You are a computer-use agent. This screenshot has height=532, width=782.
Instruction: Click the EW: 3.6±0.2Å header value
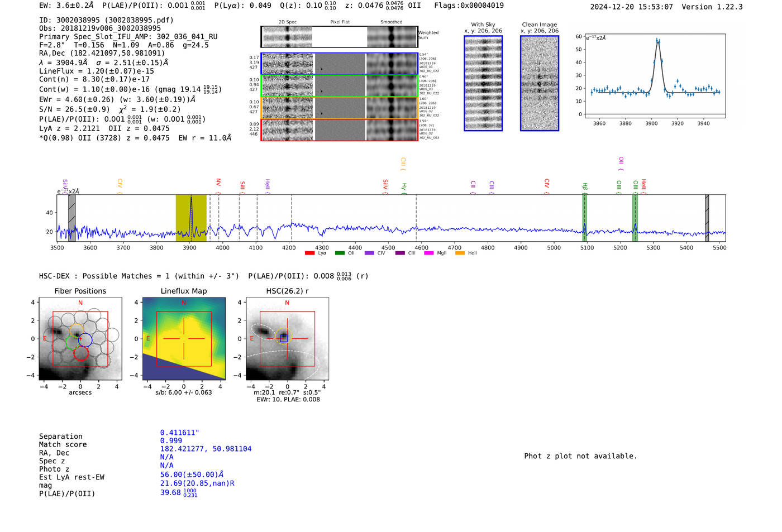[66, 6]
